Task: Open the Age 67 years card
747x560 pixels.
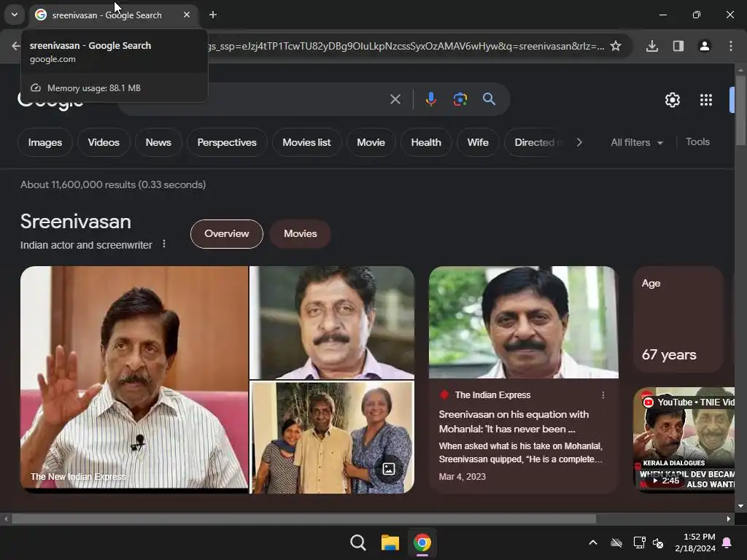Action: pyautogui.click(x=678, y=319)
